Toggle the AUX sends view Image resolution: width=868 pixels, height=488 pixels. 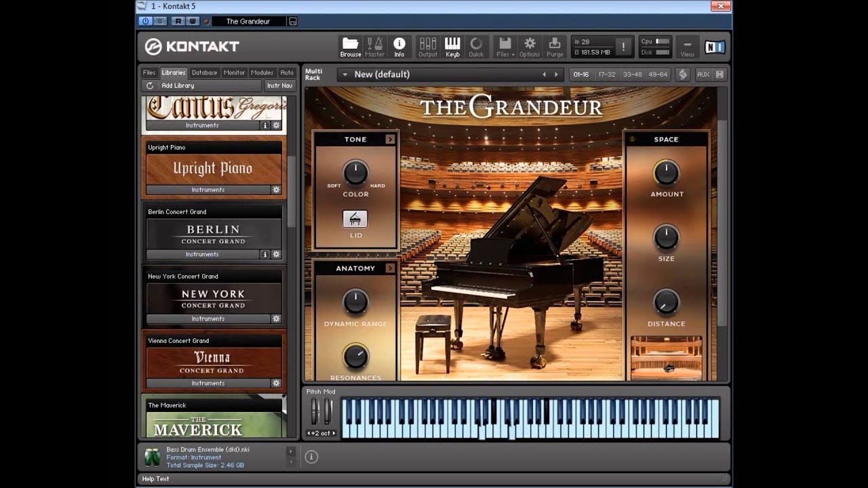pos(703,75)
